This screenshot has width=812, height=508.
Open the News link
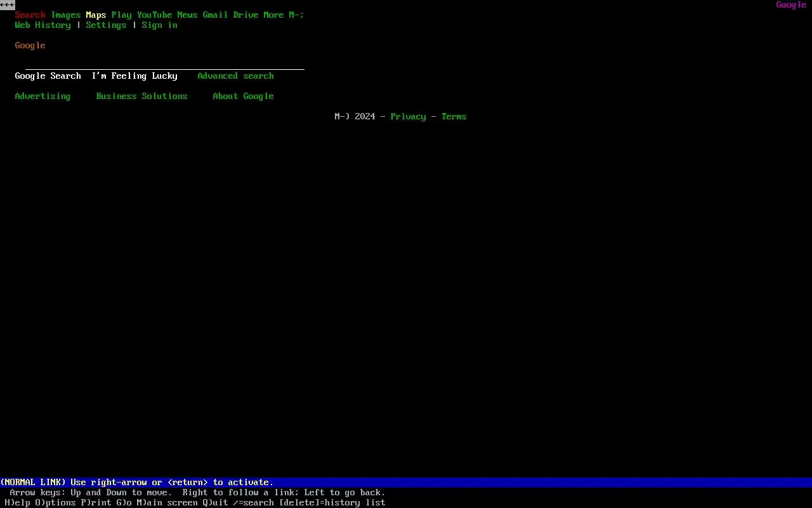[188, 15]
